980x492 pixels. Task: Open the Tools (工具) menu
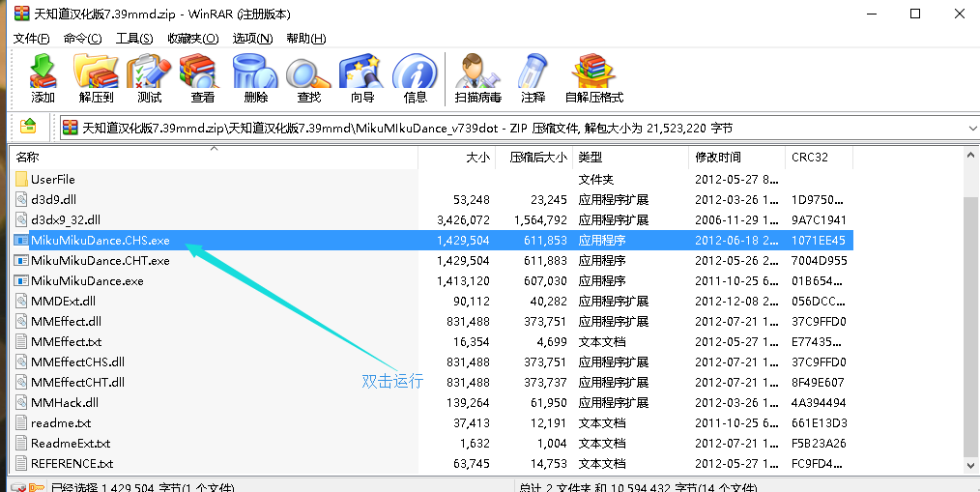tap(134, 38)
